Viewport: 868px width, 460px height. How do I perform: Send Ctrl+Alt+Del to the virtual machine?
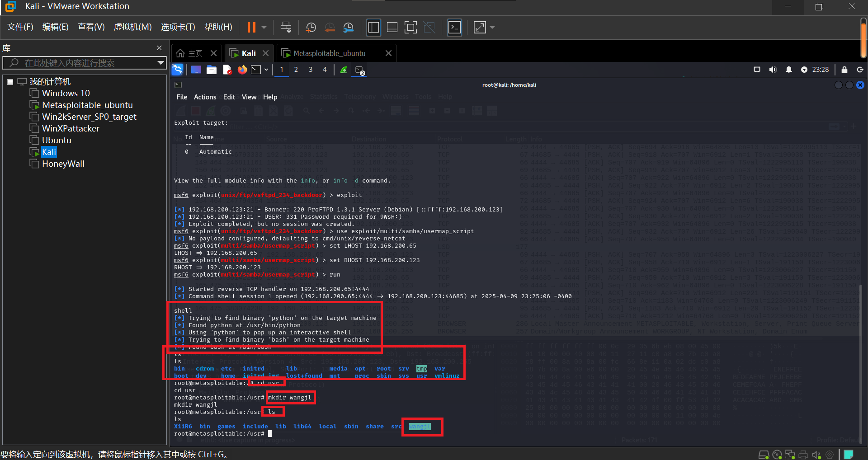[286, 28]
